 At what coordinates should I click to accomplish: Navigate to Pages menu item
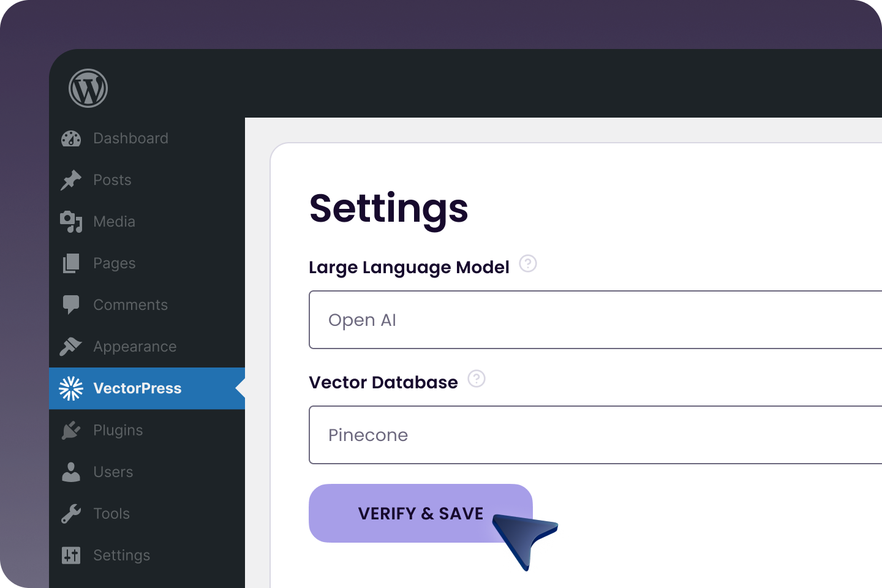click(x=147, y=263)
